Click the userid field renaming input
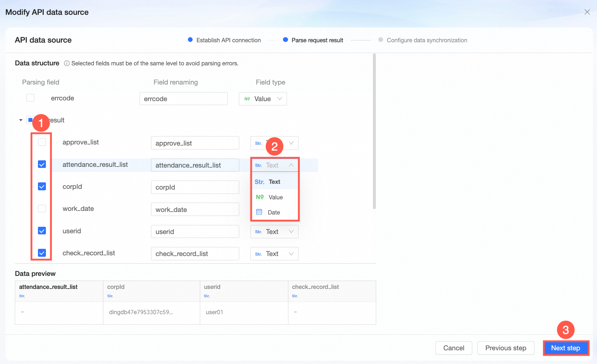 pos(195,231)
